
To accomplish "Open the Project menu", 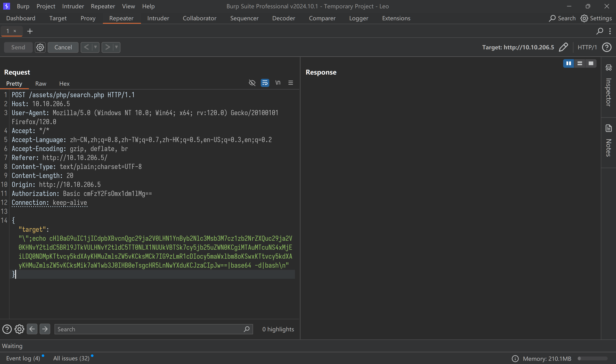I will coord(46,6).
